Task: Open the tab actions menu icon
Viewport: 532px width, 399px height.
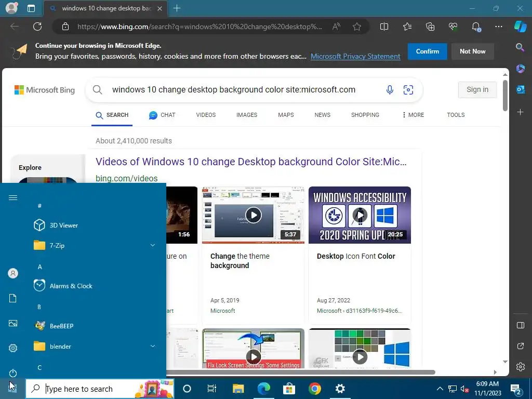Action: click(x=31, y=8)
